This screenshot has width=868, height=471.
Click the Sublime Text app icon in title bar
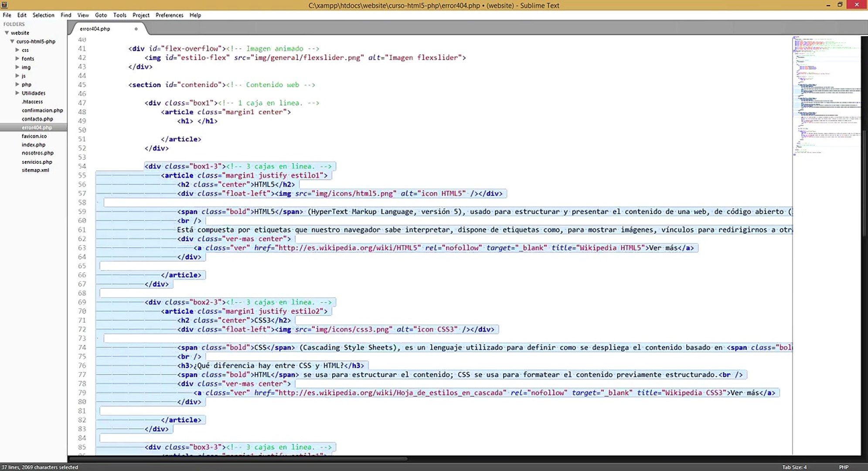pyautogui.click(x=4, y=5)
